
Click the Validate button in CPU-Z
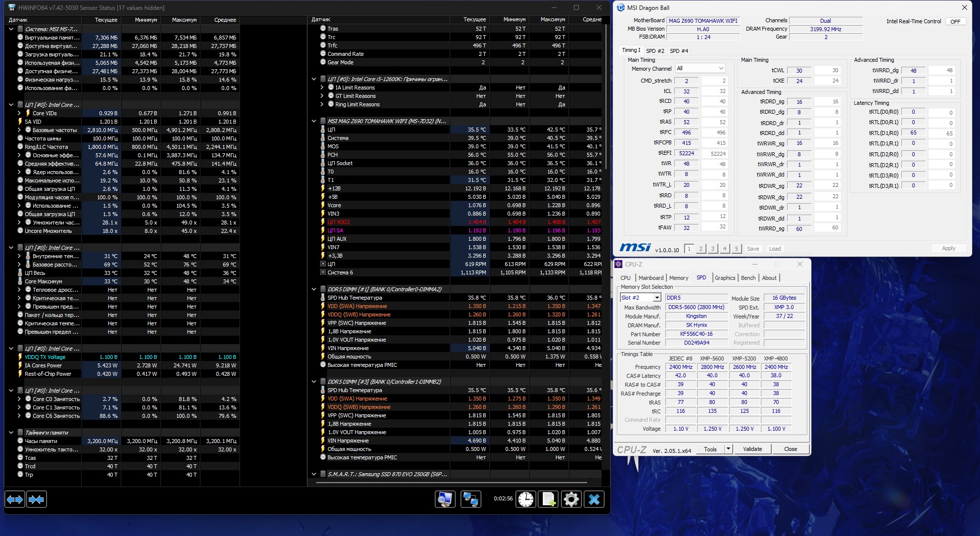coord(752,449)
